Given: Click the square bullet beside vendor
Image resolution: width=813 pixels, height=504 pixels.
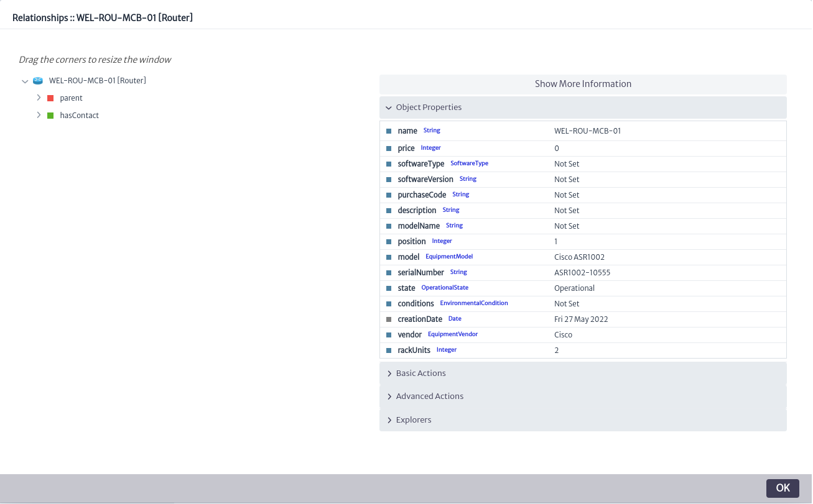Looking at the screenshot, I should click(x=389, y=335).
